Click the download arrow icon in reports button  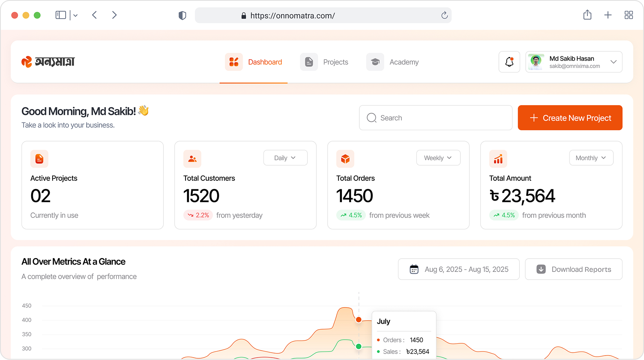[541, 269]
